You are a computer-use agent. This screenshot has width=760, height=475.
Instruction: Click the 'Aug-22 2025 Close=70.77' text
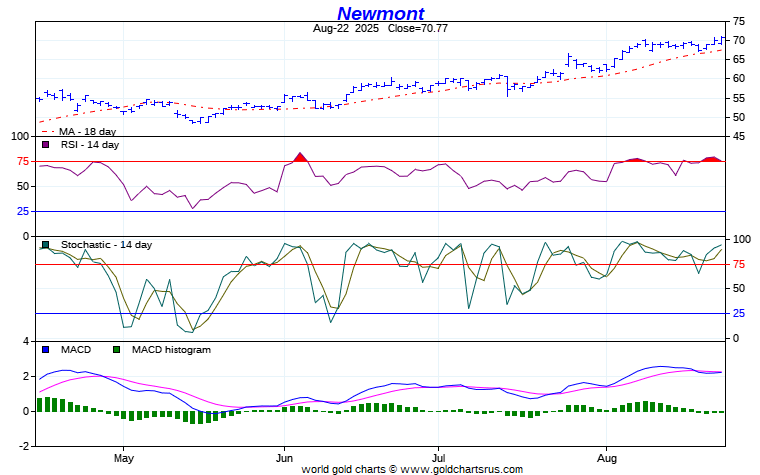(x=380, y=29)
